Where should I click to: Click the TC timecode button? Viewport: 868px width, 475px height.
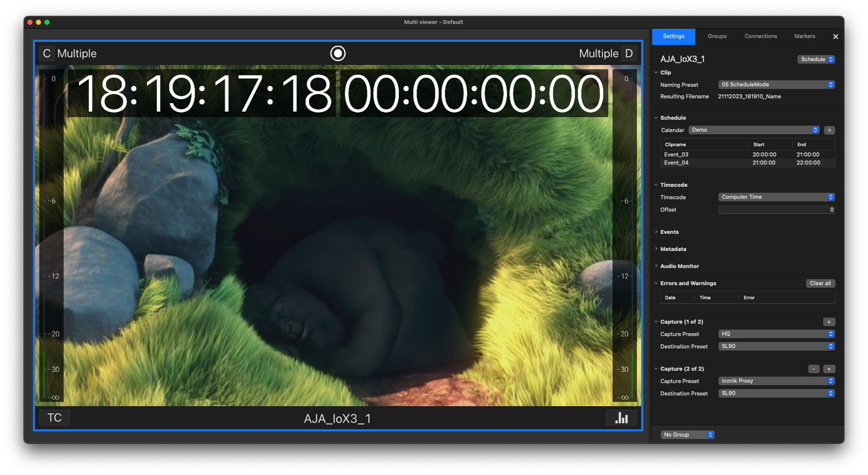[x=54, y=418]
